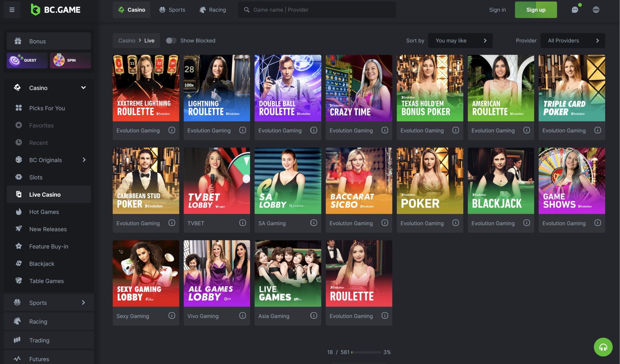Open Picks For You in sidebar

(49, 108)
